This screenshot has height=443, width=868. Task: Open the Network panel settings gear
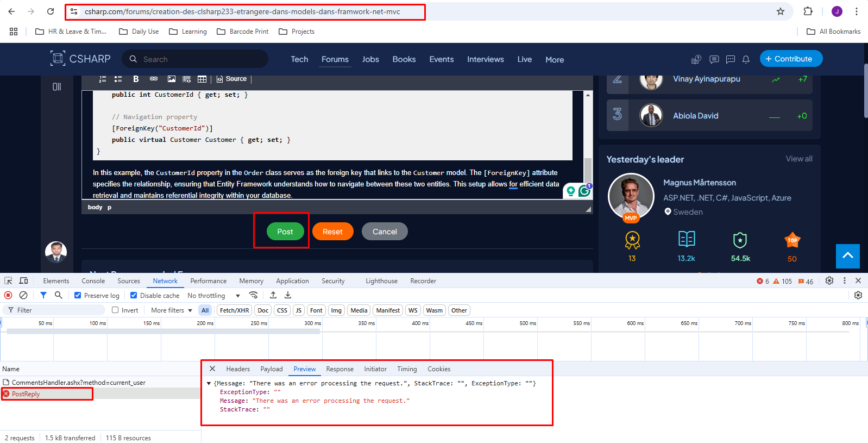(858, 295)
